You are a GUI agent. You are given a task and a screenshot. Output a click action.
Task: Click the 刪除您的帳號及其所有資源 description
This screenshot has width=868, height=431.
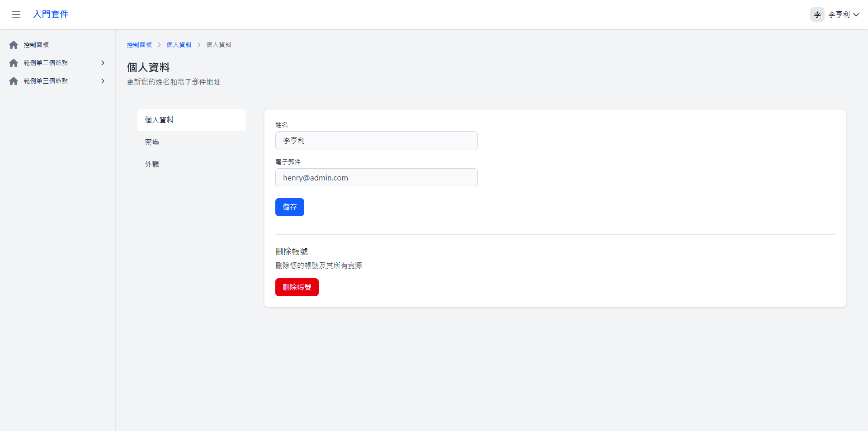pos(319,265)
